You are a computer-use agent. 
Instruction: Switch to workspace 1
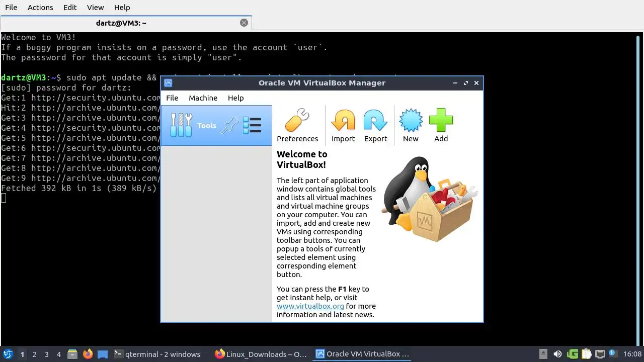point(22,354)
